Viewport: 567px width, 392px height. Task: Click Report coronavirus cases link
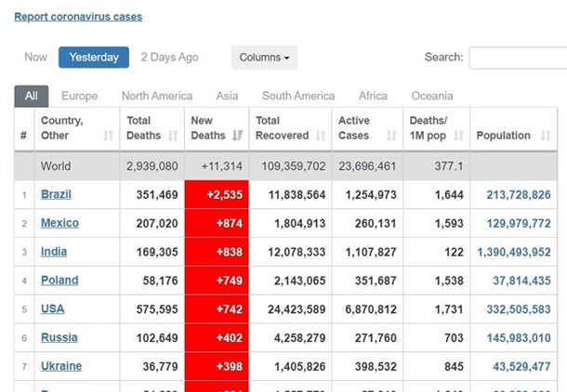pyautogui.click(x=78, y=17)
